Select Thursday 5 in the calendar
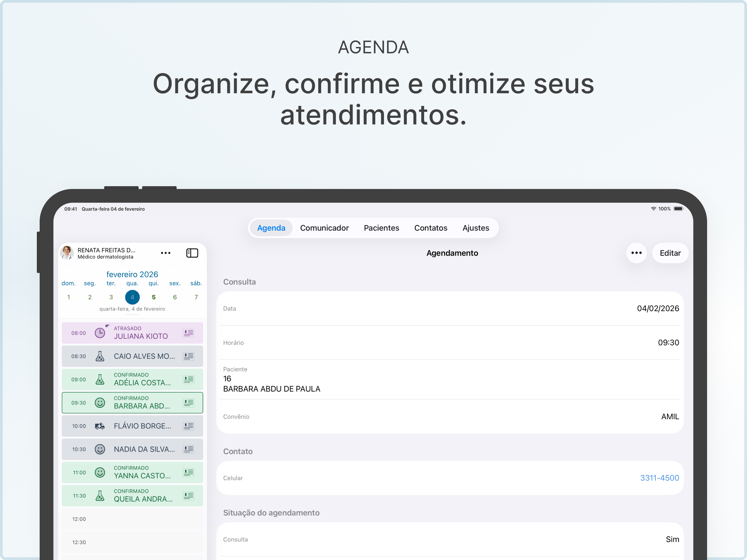Image resolution: width=747 pixels, height=560 pixels. tap(154, 297)
